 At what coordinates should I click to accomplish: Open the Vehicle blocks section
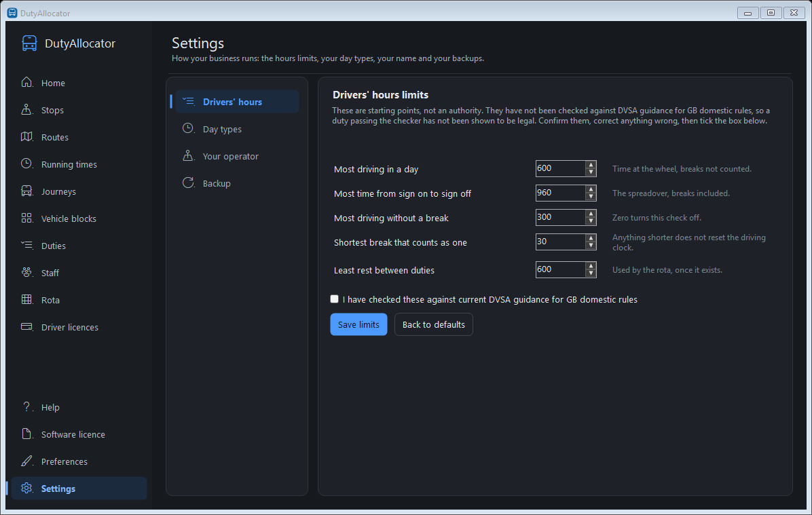click(x=79, y=218)
